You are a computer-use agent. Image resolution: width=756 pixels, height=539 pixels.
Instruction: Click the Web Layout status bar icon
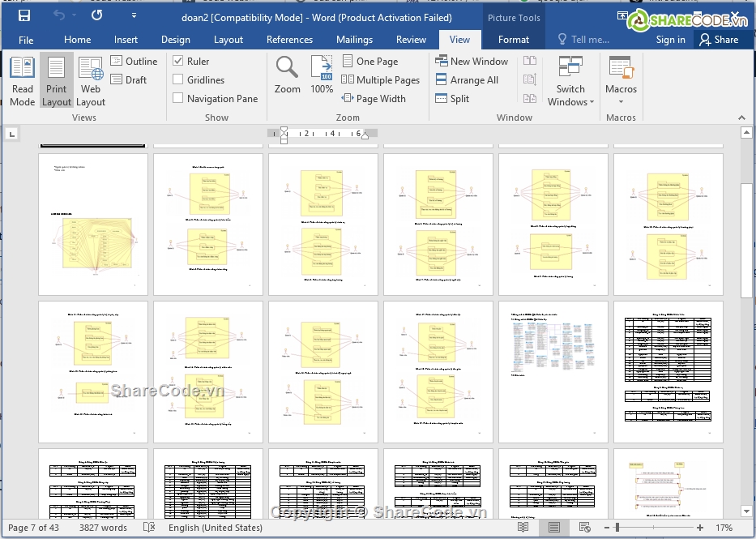coord(584,528)
